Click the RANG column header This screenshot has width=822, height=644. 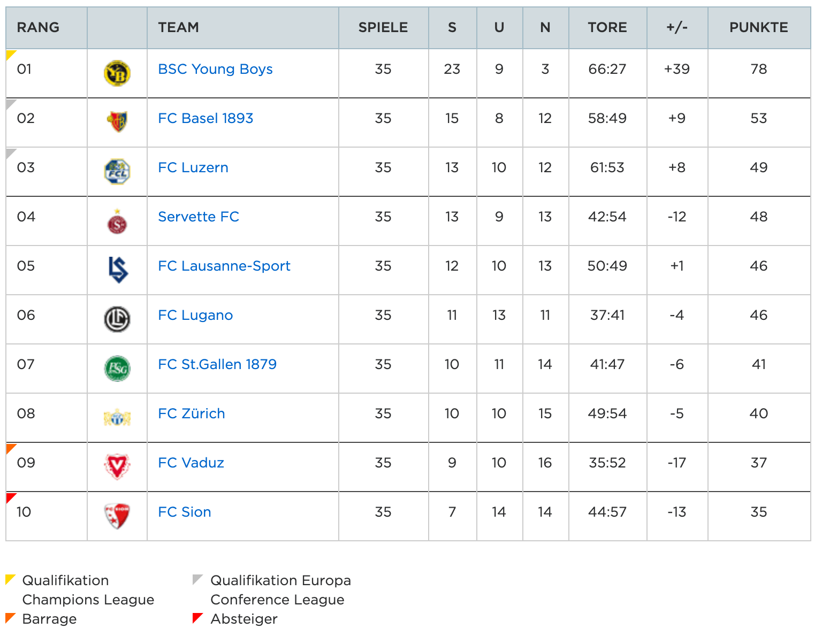38,27
